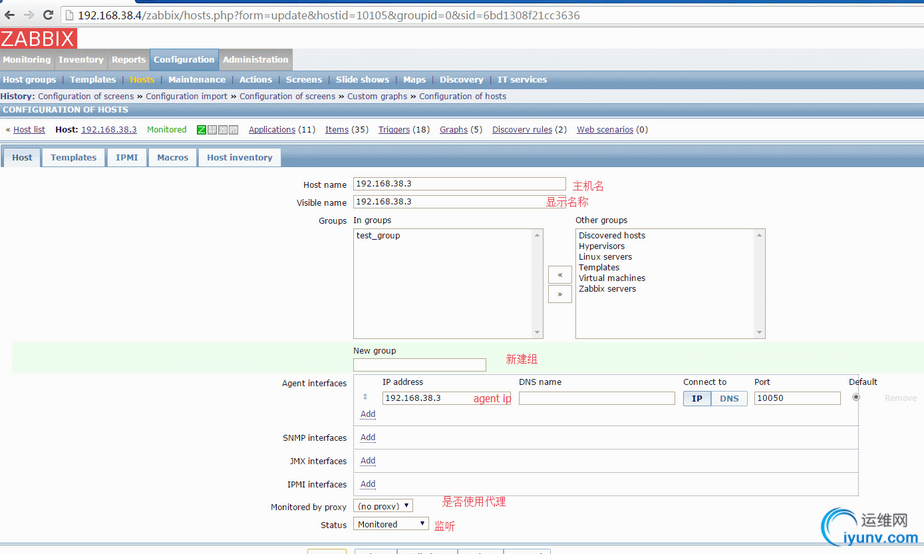This screenshot has height=554, width=924.
Task: Open the Discovery rules link
Action: coord(522,130)
